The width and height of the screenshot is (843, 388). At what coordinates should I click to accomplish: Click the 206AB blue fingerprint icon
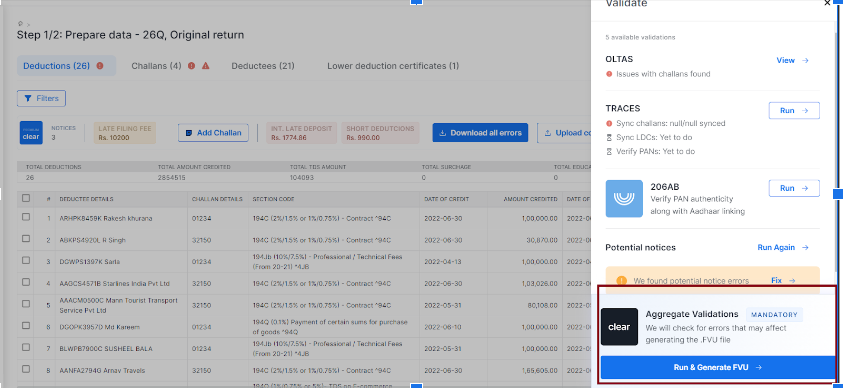624,198
